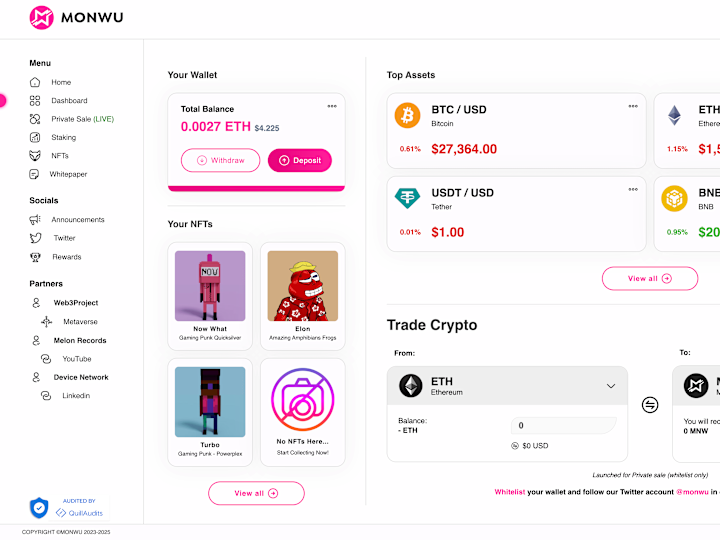Screen dimensions: 720x540
Task: Open Total Balance card options menu
Action: click(332, 106)
